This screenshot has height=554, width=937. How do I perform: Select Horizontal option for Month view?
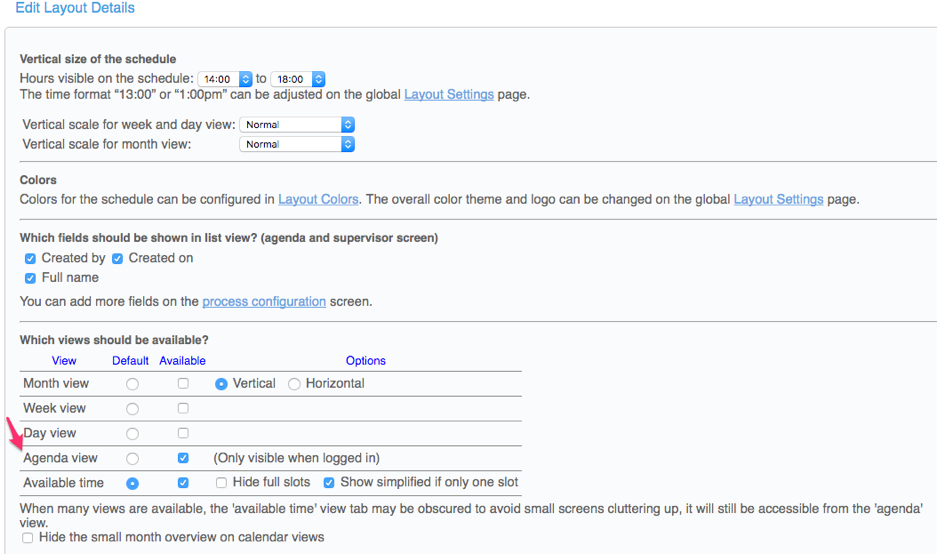[x=294, y=384]
